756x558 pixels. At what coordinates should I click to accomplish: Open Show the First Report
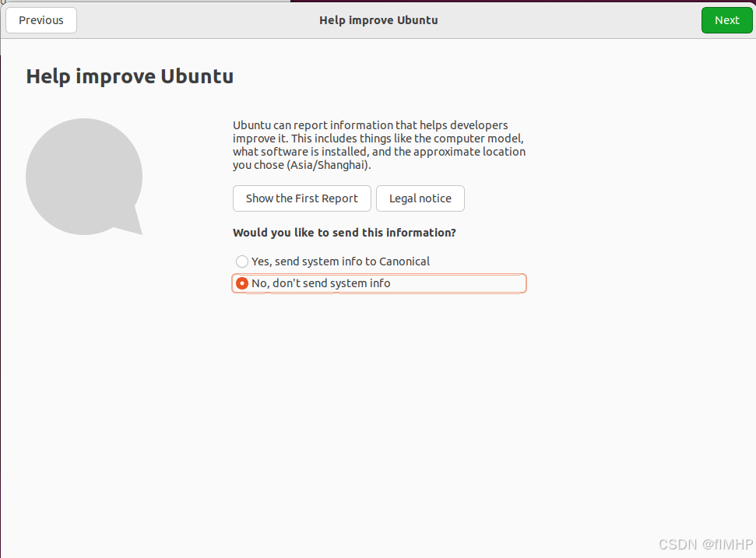point(301,198)
